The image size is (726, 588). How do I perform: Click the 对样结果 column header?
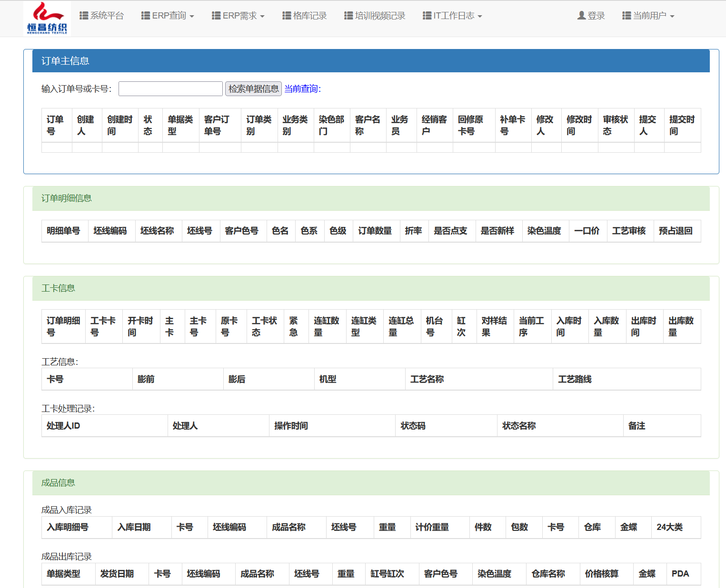point(495,327)
